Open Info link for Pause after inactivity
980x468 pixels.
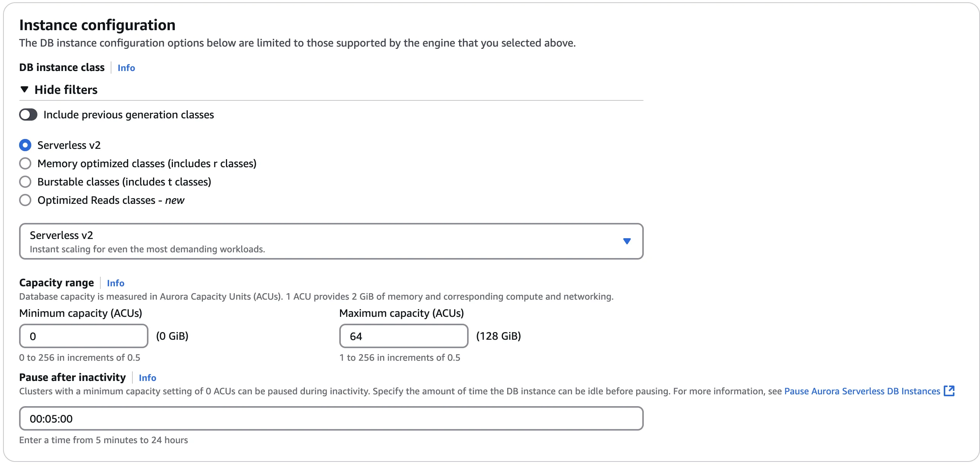[147, 378]
